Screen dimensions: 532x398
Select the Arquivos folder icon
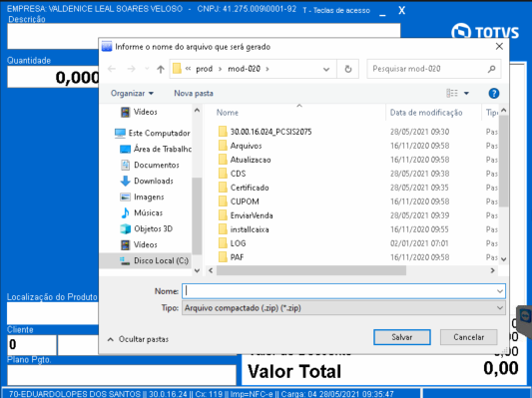223,146
